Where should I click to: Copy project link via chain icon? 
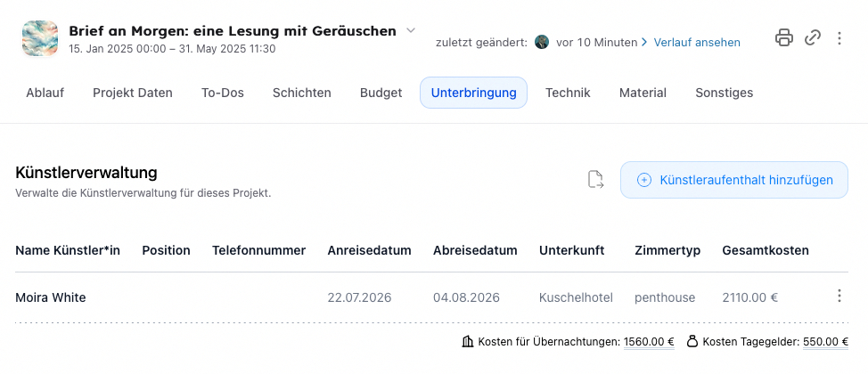812,38
